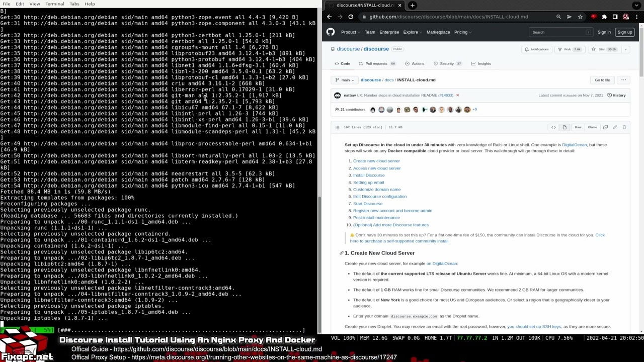Open the browser extensions puzzle icon
644x362 pixels.
pyautogui.click(x=604, y=17)
